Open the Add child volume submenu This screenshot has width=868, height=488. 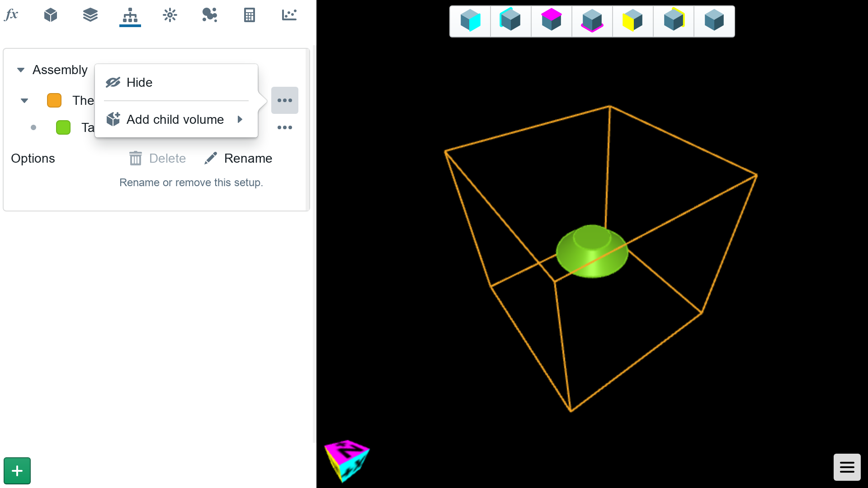click(176, 119)
